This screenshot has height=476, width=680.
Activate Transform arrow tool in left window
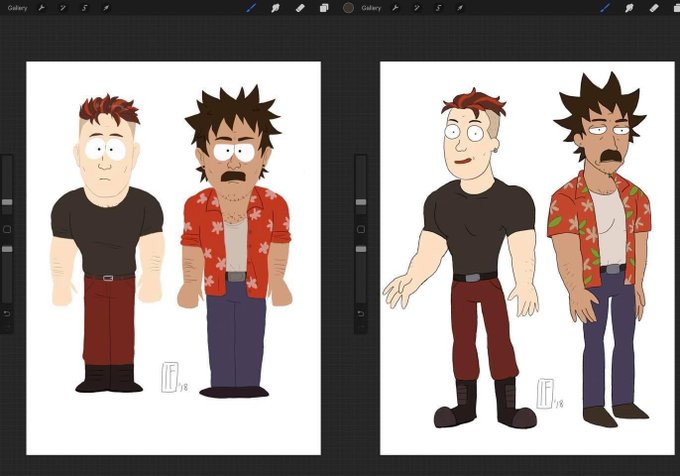(106, 8)
